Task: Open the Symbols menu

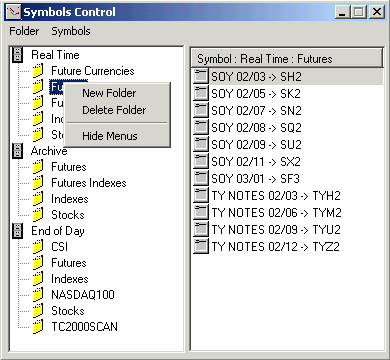Action: 71,31
